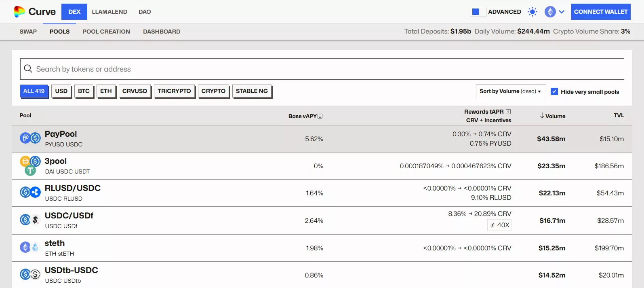Go to the SWAP page
The width and height of the screenshot is (644, 288).
28,32
